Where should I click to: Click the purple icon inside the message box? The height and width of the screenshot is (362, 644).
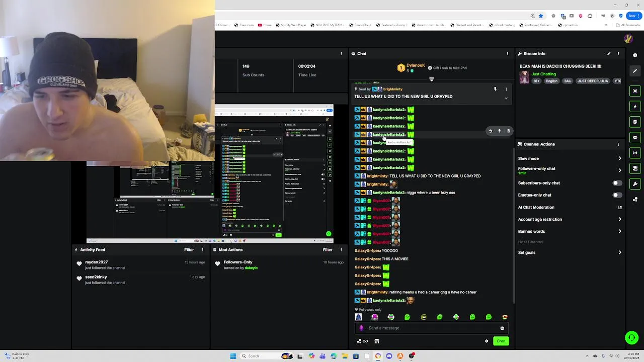point(361,328)
